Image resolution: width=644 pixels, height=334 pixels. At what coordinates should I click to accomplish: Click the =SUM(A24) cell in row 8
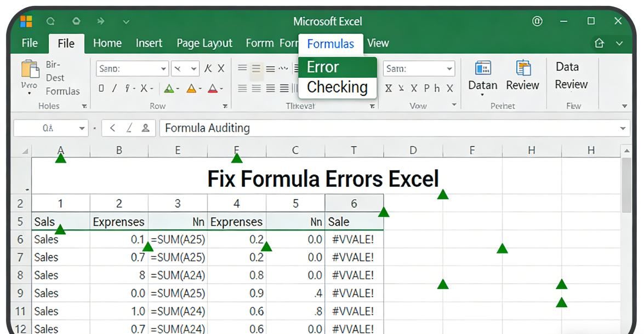(178, 275)
